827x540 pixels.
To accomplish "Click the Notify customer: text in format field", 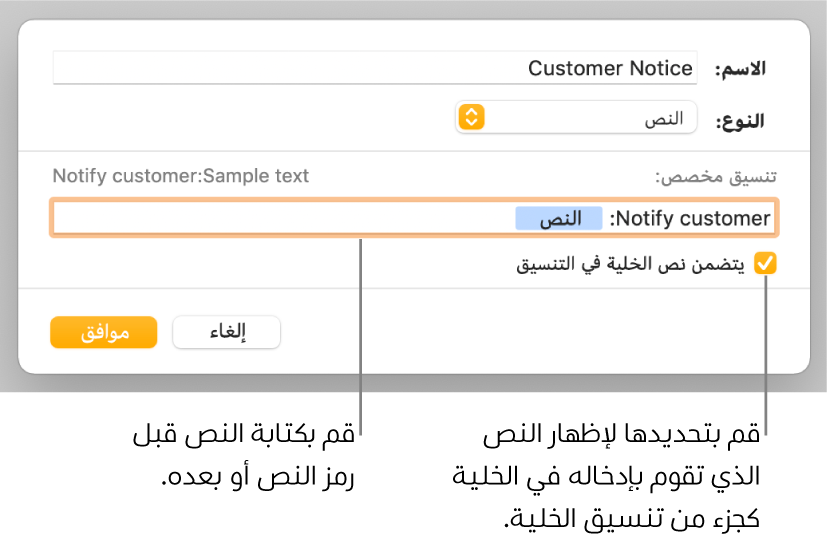I will coord(691,219).
